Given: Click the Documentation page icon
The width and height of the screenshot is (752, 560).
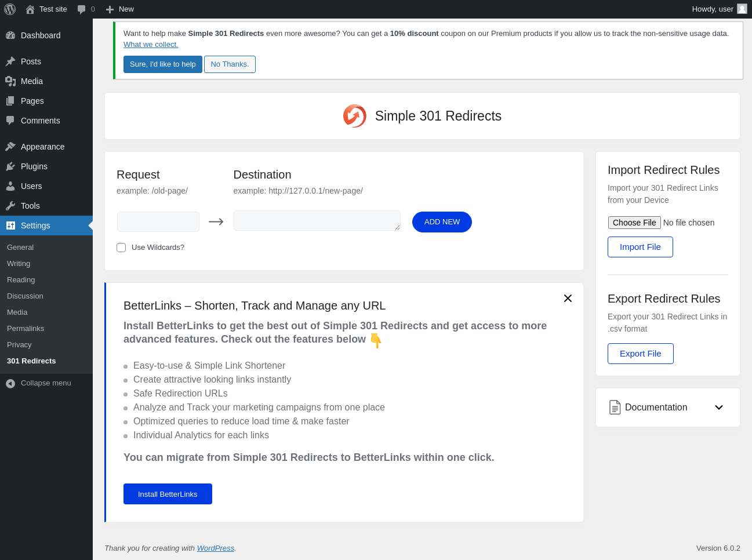Looking at the screenshot, I should coord(615,408).
